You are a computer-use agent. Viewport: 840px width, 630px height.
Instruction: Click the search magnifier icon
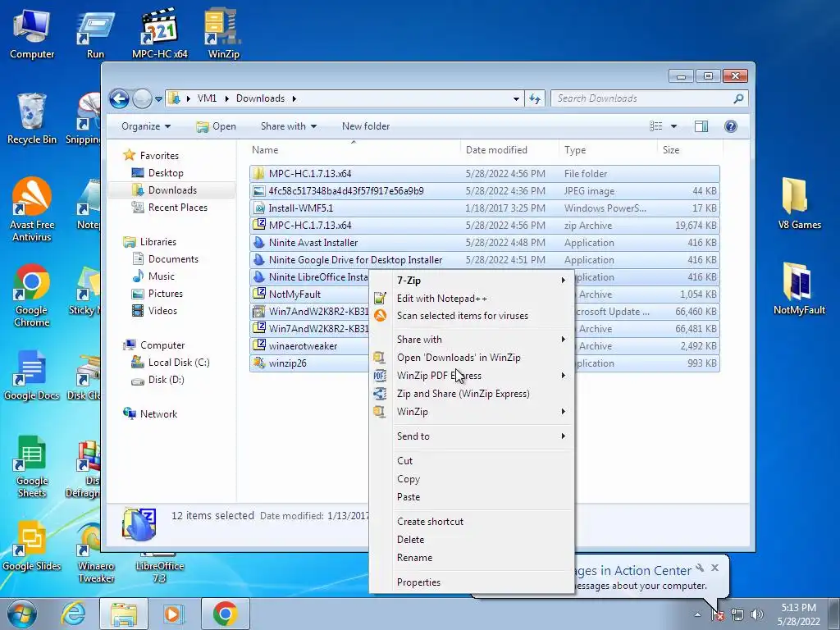point(738,98)
